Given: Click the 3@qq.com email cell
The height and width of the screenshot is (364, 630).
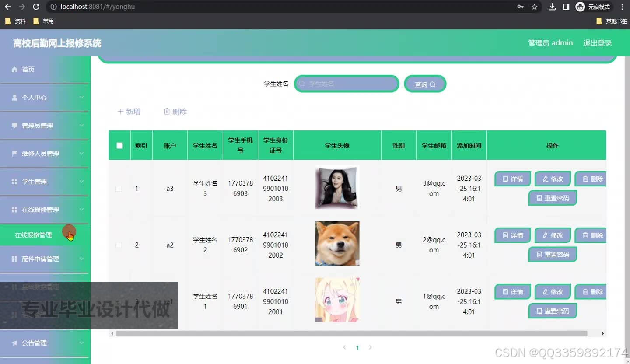Looking at the screenshot, I should point(434,189).
